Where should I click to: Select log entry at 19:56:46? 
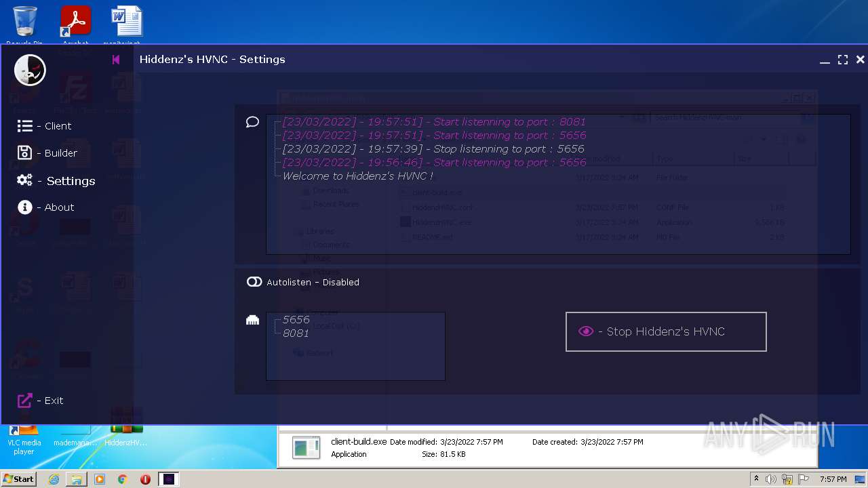pyautogui.click(x=434, y=163)
